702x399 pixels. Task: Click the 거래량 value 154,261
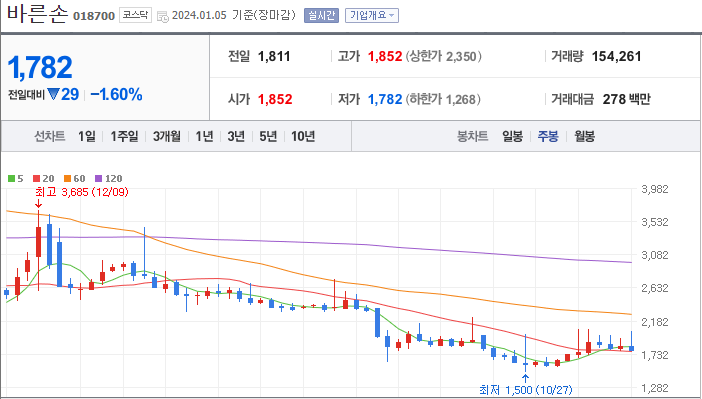tap(616, 56)
